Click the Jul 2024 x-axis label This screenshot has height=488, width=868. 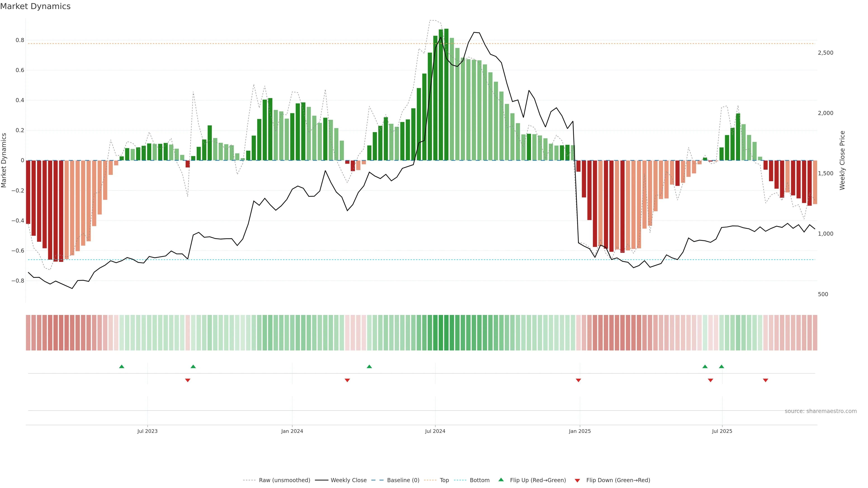click(435, 431)
